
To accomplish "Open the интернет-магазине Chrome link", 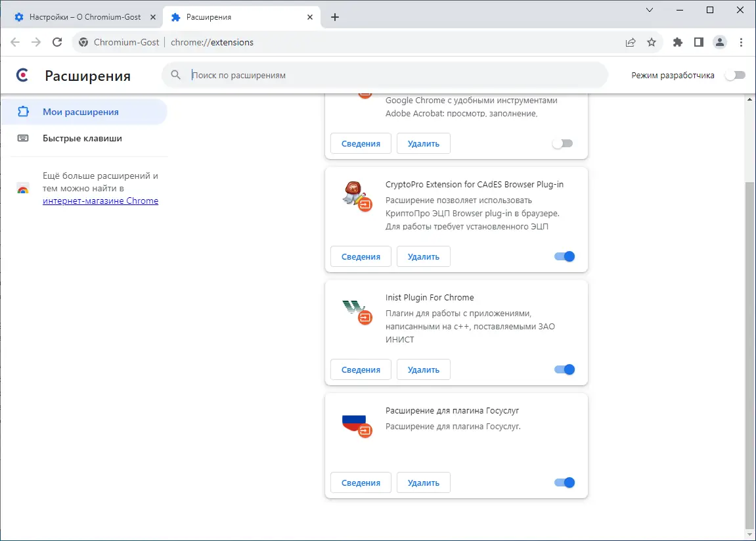I will [100, 200].
